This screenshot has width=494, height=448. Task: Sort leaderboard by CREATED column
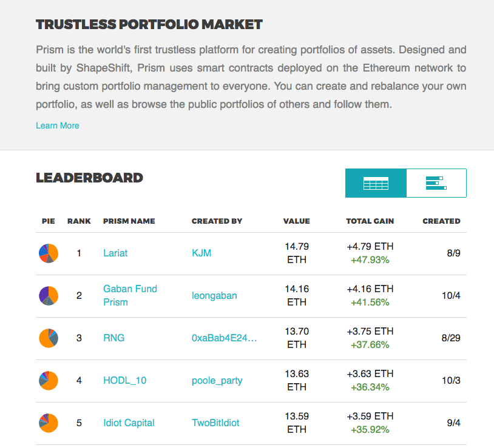(441, 221)
